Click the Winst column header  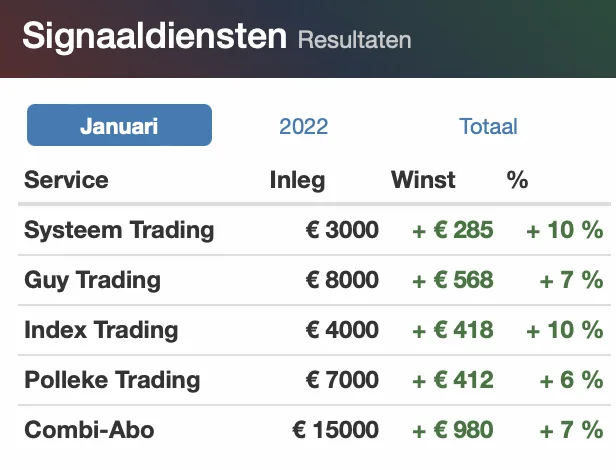pyautogui.click(x=423, y=180)
